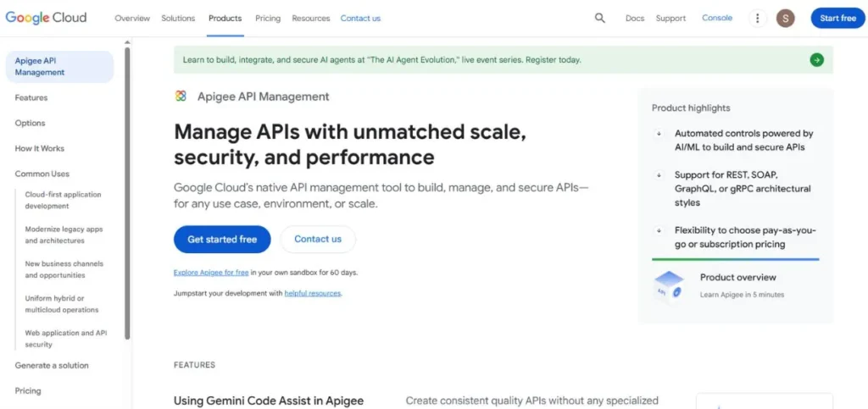Open the three-dot more options menu
The image size is (868, 409).
[x=757, y=19]
